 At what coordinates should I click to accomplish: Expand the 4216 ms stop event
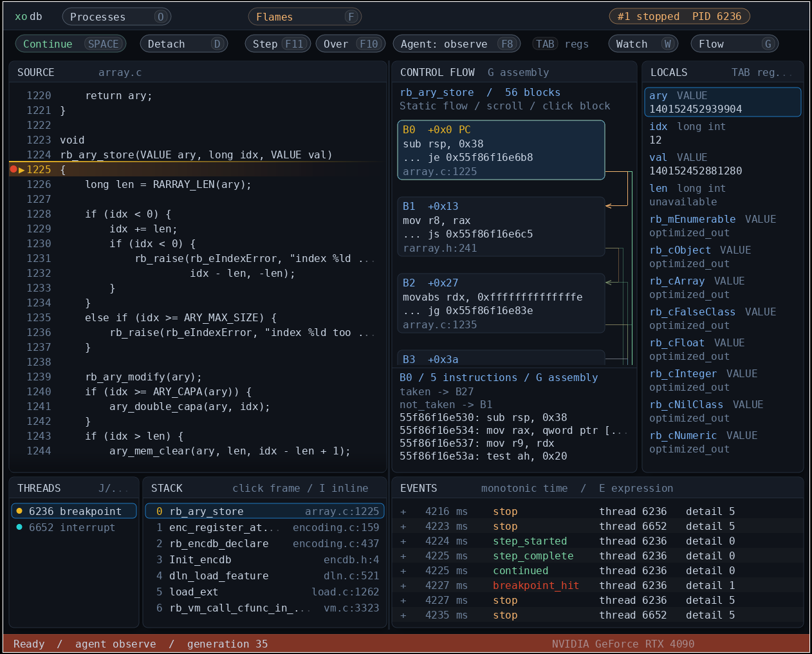(x=403, y=511)
